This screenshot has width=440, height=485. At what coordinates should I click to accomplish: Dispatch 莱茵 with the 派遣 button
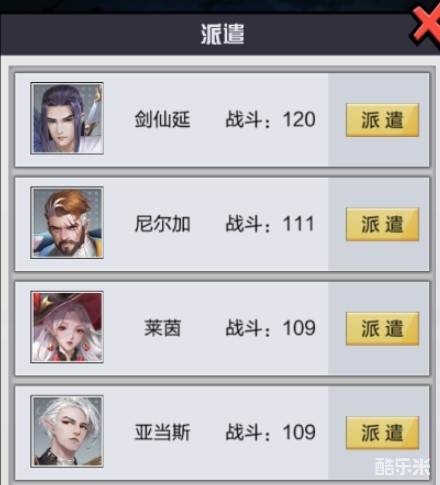(382, 329)
